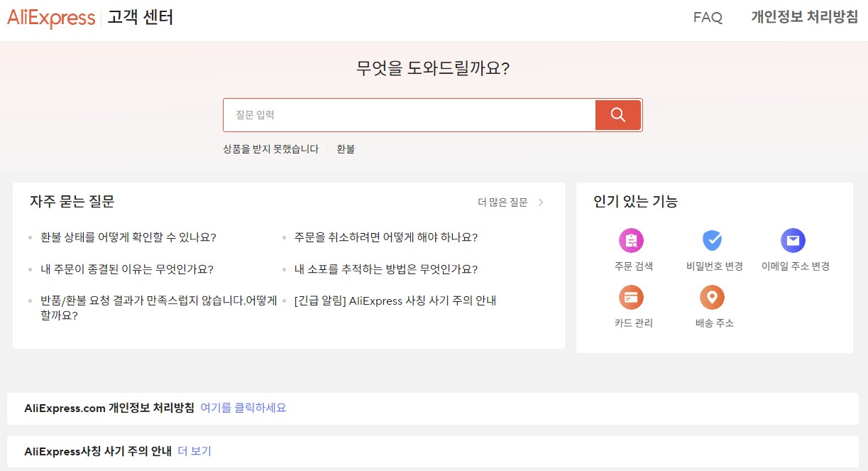Open question 반품/환불 요청 결과가 만족스럽지 않습니다
The image size is (868, 471).
click(159, 308)
